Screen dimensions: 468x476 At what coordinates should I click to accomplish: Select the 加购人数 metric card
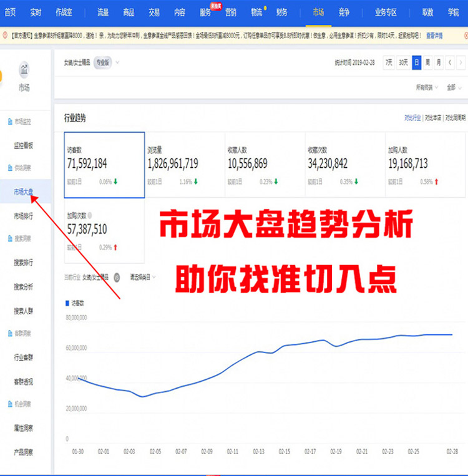click(x=425, y=165)
